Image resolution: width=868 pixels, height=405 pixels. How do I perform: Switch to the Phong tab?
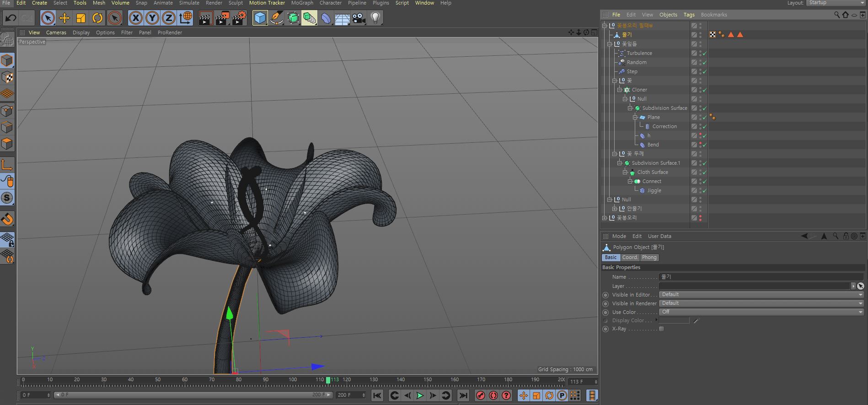pyautogui.click(x=649, y=258)
